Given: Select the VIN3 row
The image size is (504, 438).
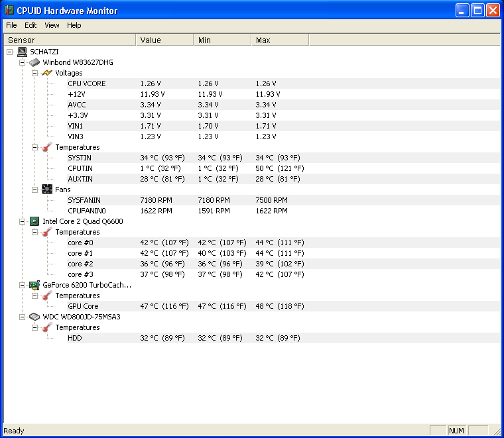Looking at the screenshot, I should click(284, 137).
